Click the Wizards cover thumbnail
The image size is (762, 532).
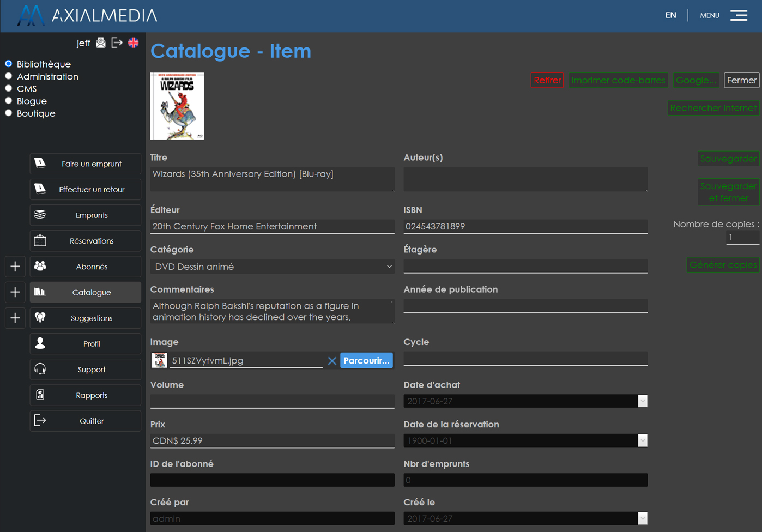[177, 106]
